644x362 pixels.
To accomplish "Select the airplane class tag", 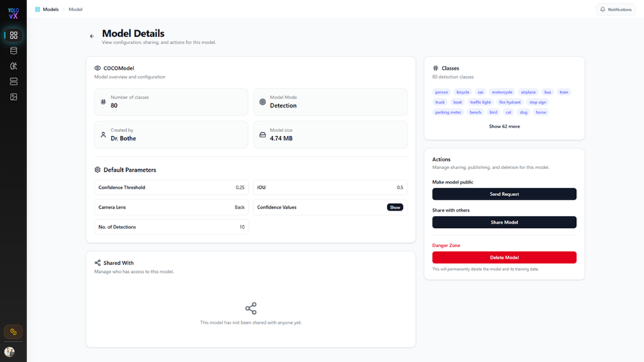I will point(528,92).
